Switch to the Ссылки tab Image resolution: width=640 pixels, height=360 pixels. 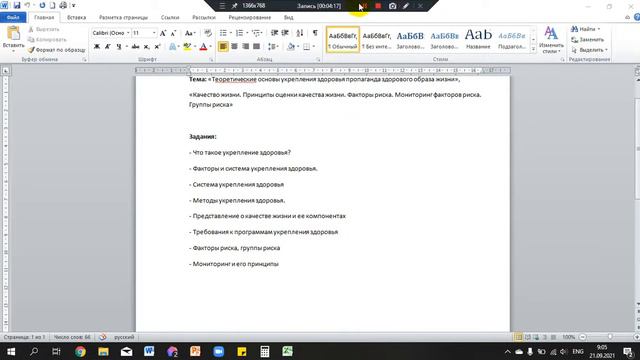click(x=170, y=18)
